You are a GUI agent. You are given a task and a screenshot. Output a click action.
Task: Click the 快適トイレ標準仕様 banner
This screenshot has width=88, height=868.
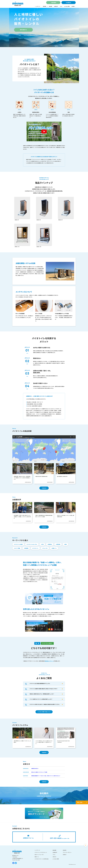[x=44, y=599]
